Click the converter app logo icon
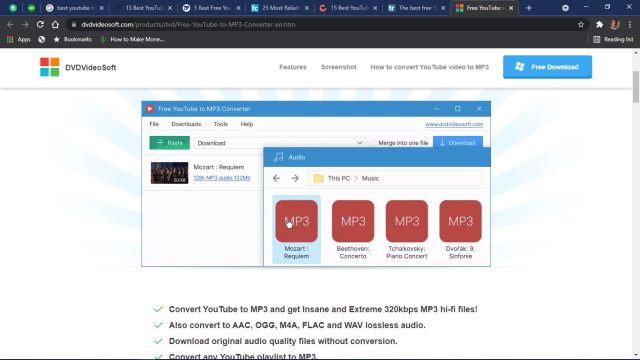 [x=150, y=109]
